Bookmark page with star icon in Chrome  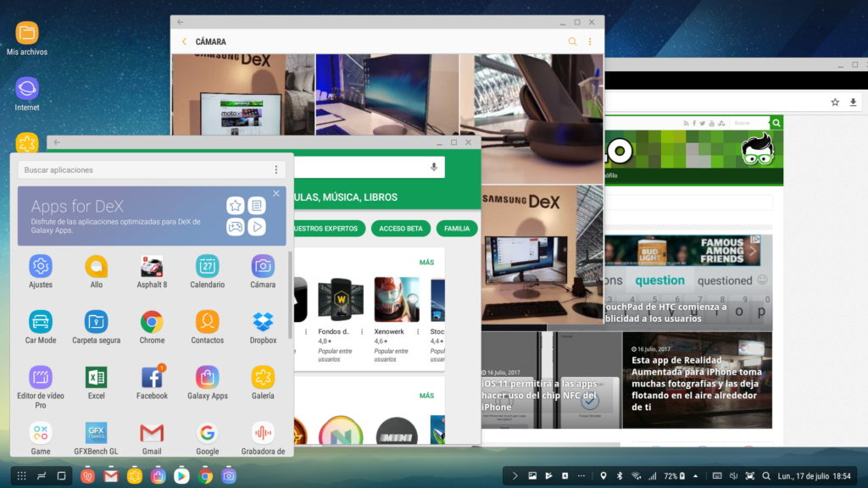pyautogui.click(x=835, y=102)
